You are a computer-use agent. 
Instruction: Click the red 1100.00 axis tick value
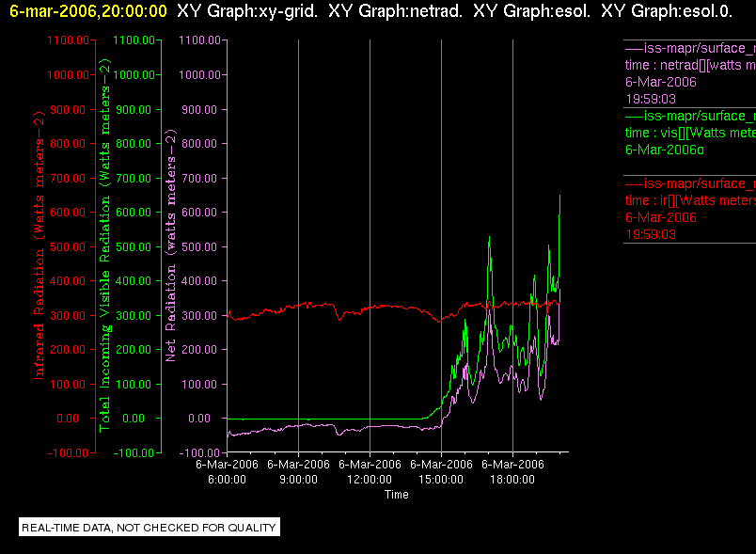click(x=68, y=40)
